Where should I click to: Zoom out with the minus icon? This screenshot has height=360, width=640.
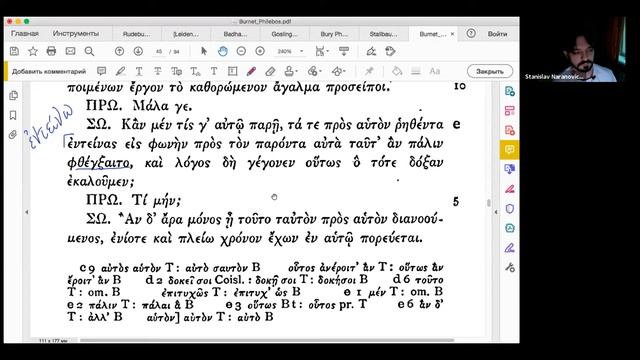tap(241, 51)
